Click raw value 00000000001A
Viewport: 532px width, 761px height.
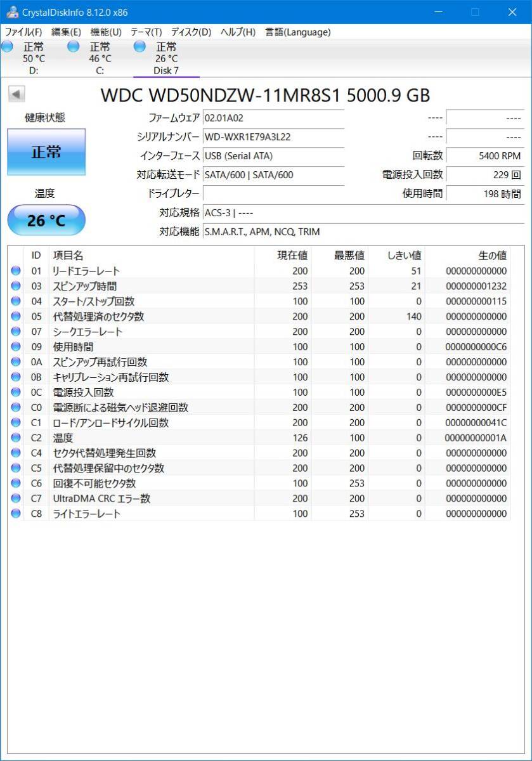476,438
